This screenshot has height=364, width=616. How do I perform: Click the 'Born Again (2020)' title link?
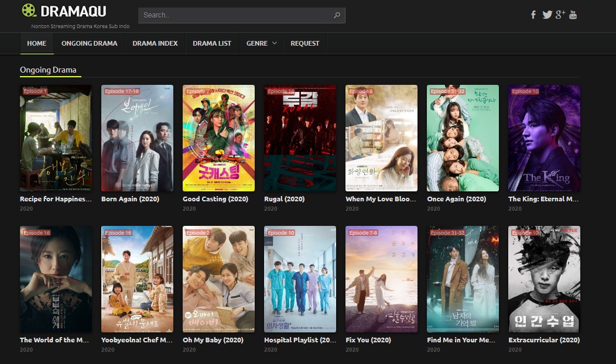[130, 199]
